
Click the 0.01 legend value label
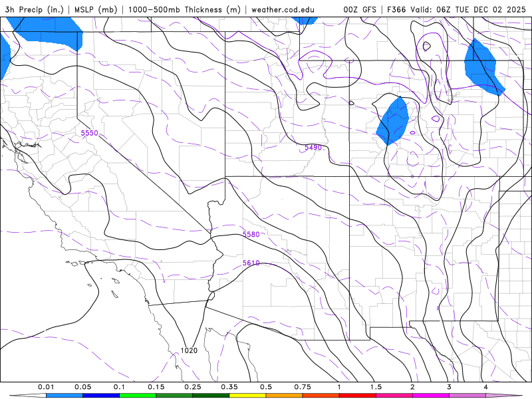point(46,387)
